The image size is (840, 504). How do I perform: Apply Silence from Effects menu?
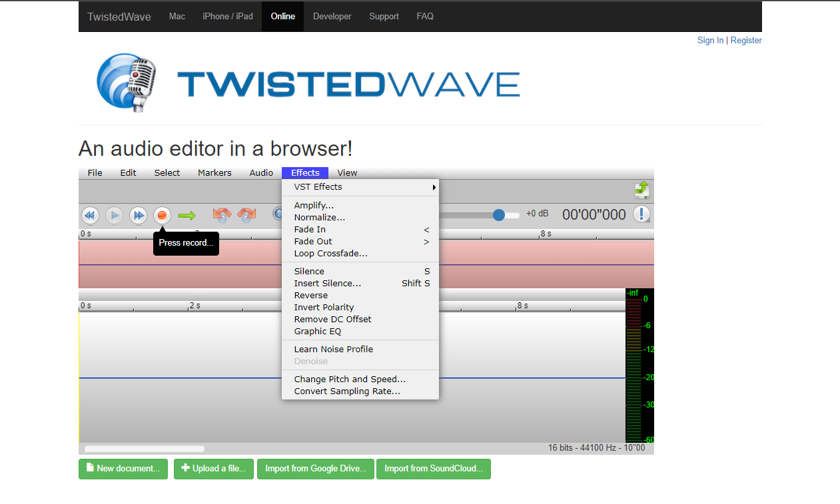(360, 272)
